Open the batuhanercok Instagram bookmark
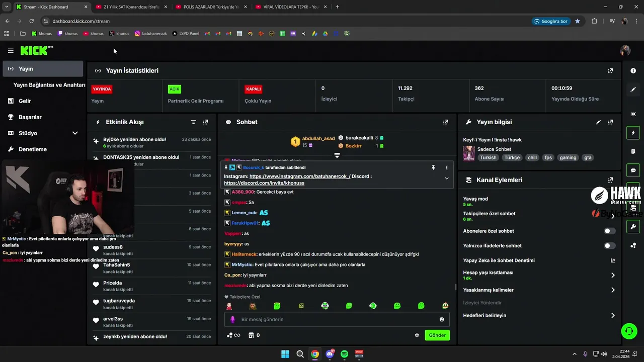The image size is (644, 362). [x=150, y=34]
